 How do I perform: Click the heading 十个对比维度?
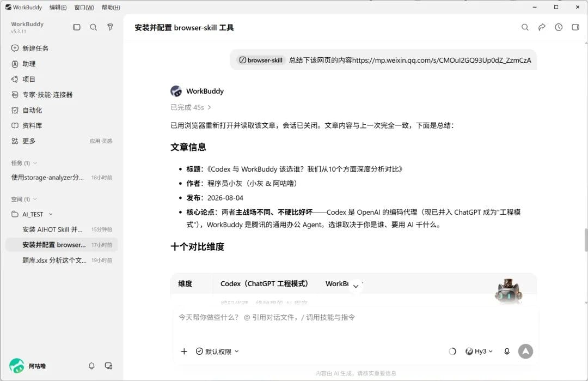[x=197, y=246]
